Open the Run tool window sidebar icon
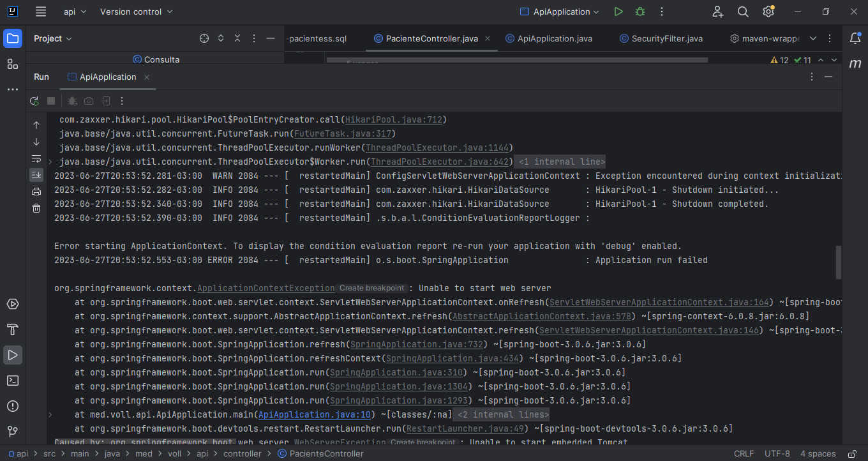The image size is (868, 461). point(13,355)
